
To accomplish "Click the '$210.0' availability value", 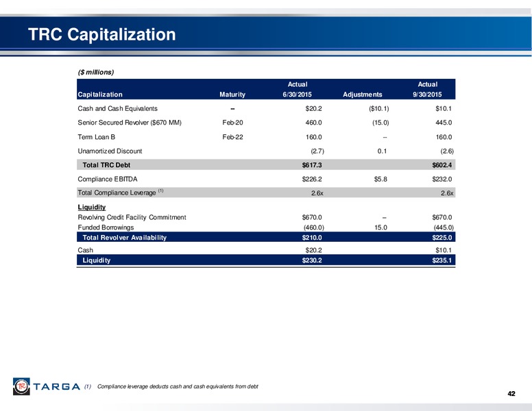I will pos(312,238).
